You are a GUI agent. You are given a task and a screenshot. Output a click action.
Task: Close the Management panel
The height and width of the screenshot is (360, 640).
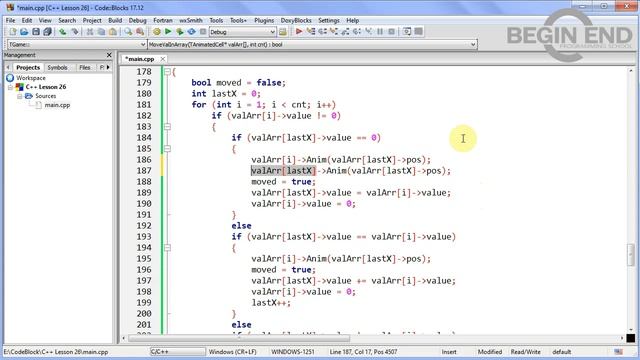pos(109,55)
